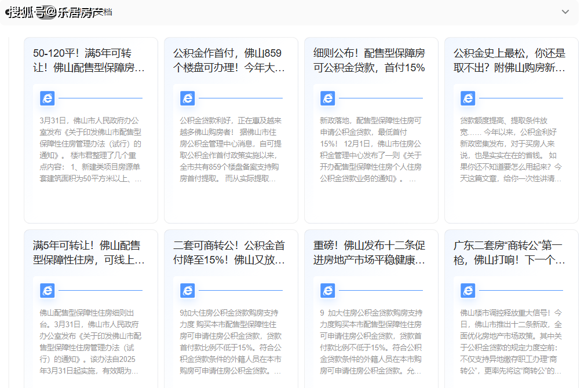
Task: Click summary text starting '贷款额度提高、提取条件放宽'
Action: 511,149
